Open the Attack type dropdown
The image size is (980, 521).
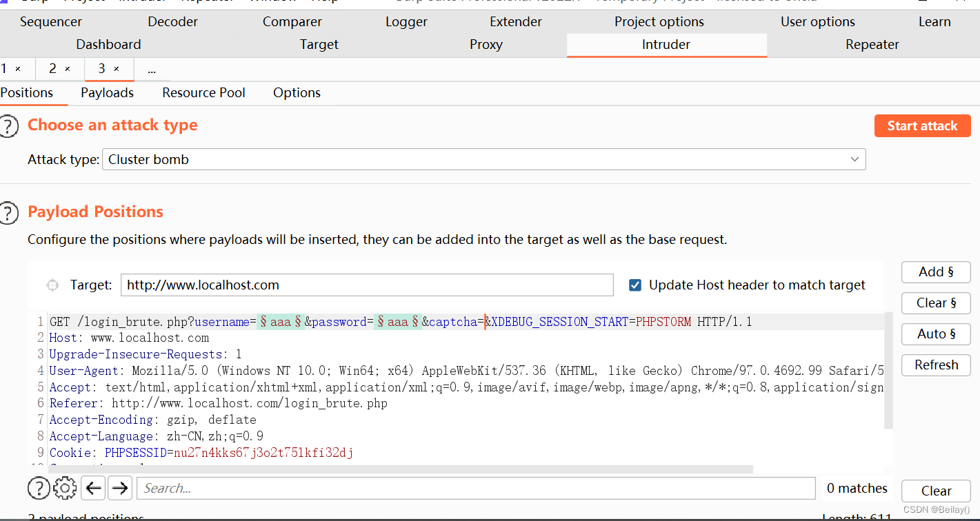click(x=483, y=159)
